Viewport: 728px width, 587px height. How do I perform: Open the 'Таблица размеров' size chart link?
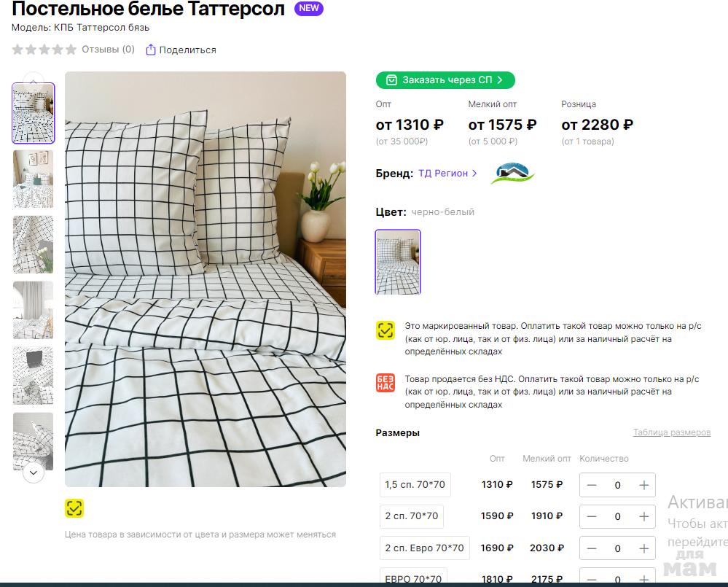pyautogui.click(x=671, y=432)
